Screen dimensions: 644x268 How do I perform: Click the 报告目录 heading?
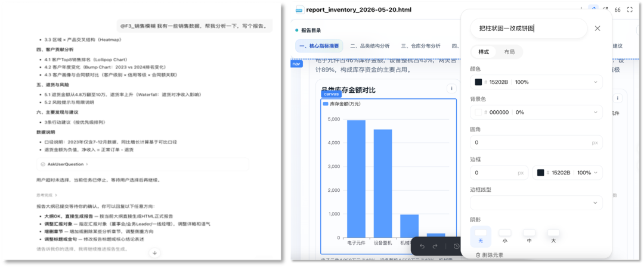311,30
